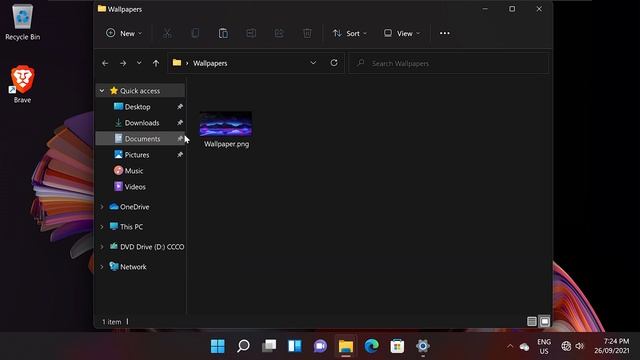
Task: Expand address bar history dropdown
Action: tap(313, 63)
